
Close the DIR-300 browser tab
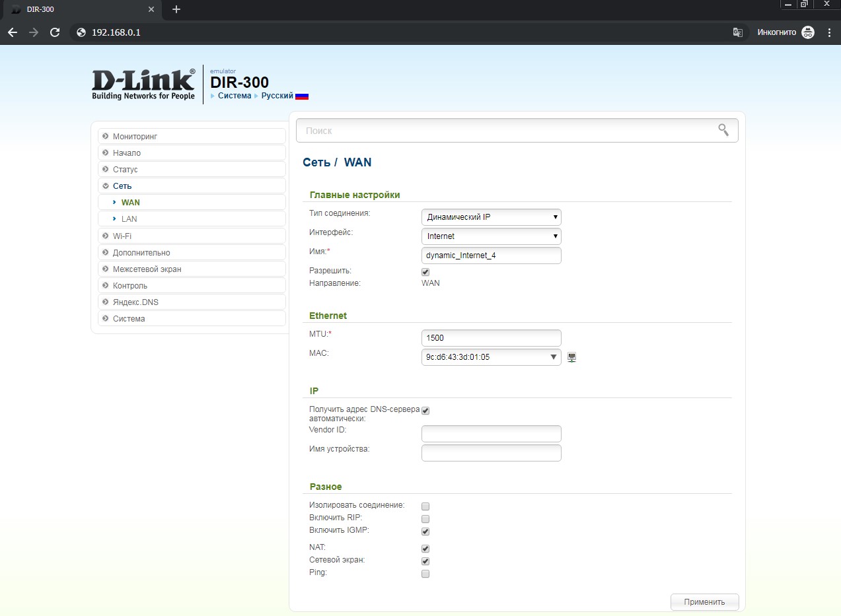[151, 9]
